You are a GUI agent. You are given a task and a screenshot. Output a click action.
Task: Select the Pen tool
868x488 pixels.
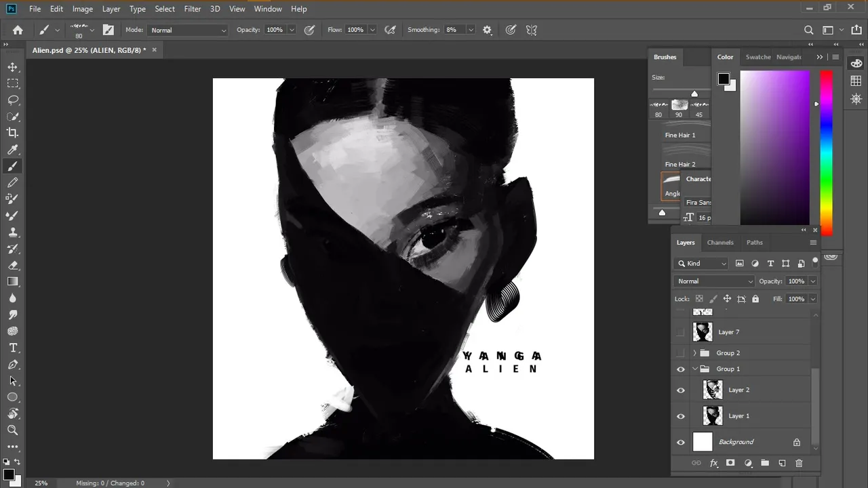coord(13,365)
